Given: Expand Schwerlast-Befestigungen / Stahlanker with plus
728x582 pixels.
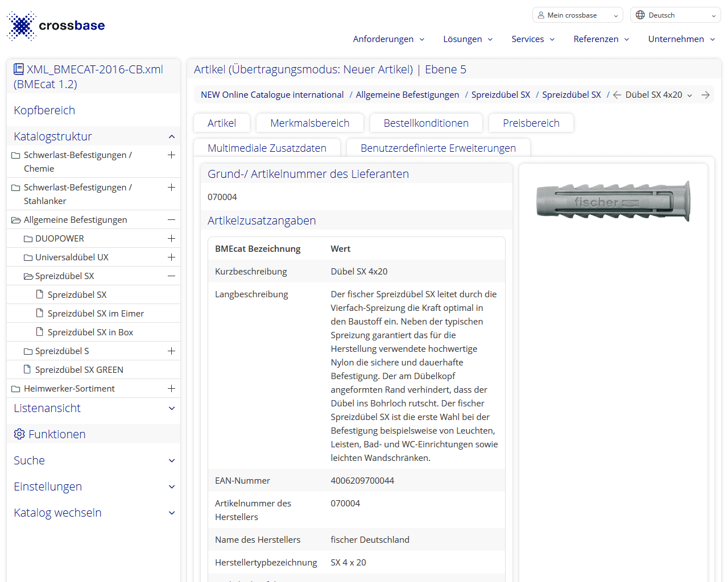Looking at the screenshot, I should pos(171,187).
